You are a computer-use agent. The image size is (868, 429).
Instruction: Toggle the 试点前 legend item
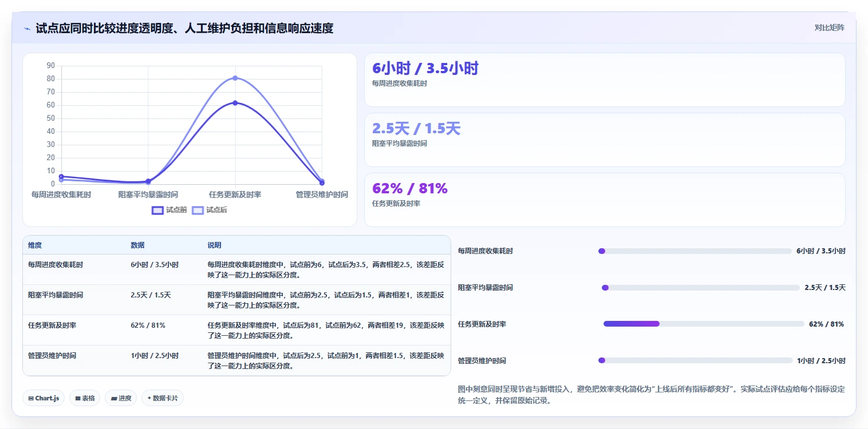[x=169, y=210]
